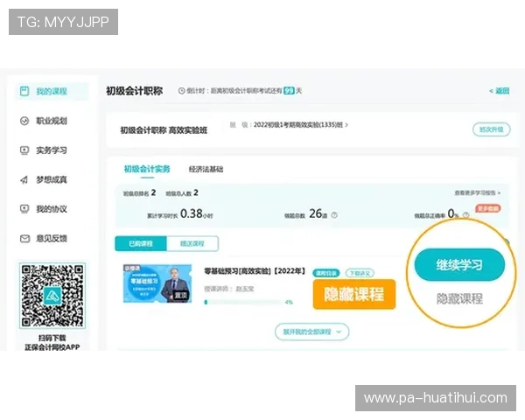Screen dimensions: 525x420
Task: Open 梦想成真 in the sidebar
Action: click(x=52, y=179)
